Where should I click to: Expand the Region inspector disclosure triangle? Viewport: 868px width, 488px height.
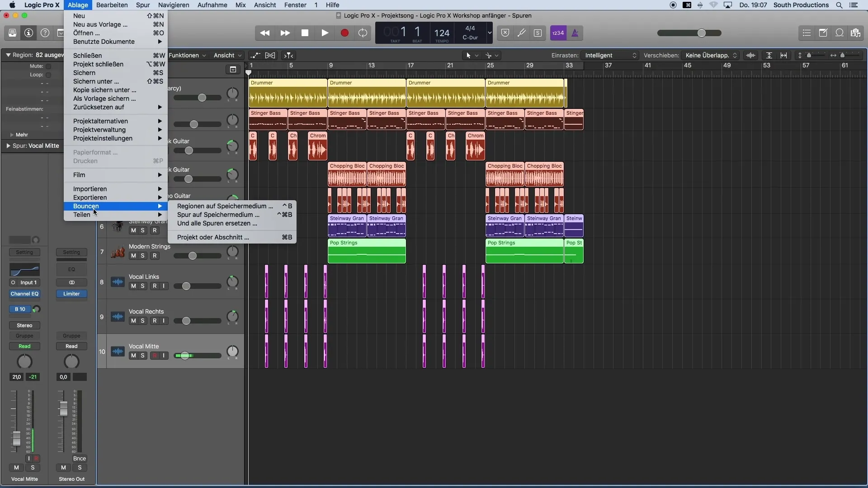point(8,55)
